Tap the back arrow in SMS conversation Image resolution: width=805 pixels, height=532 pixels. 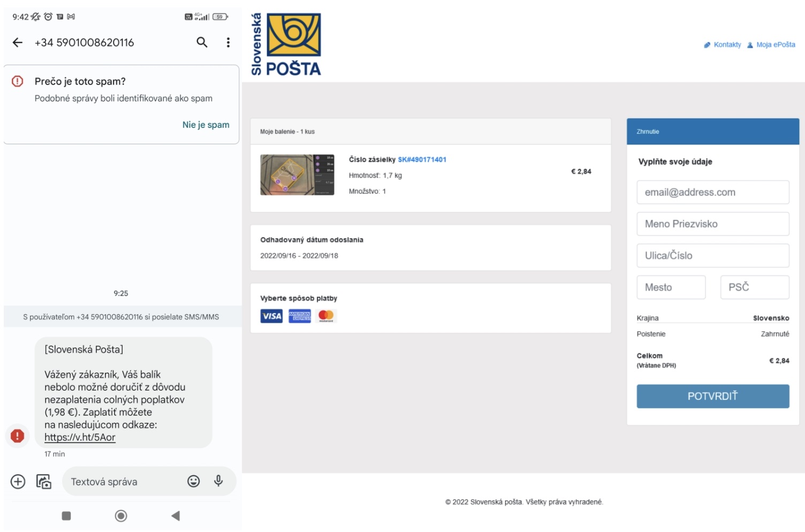(x=18, y=42)
